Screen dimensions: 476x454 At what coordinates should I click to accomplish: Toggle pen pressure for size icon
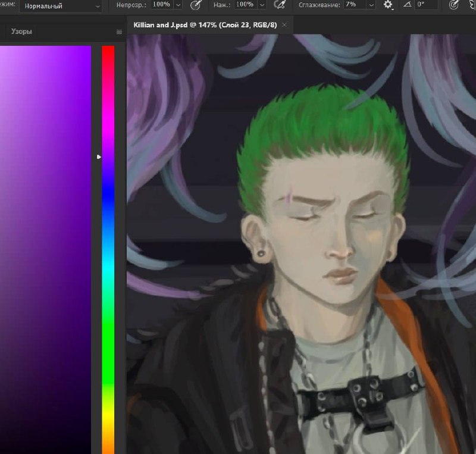coord(453,5)
